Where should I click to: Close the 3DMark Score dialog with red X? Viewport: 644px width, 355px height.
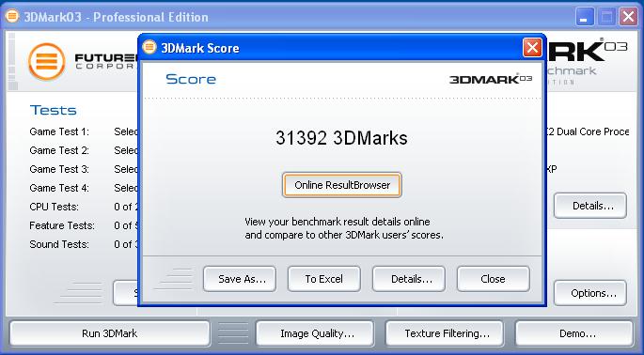[x=532, y=48]
